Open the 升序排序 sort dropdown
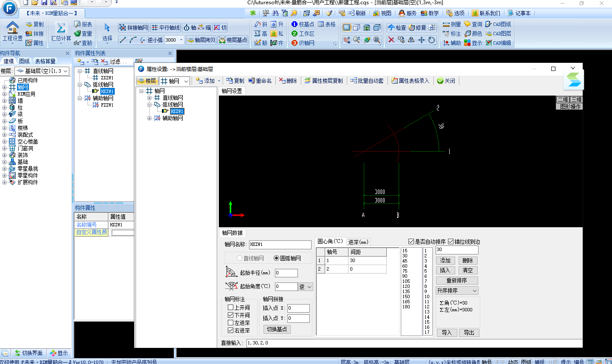The width and height of the screenshot is (612, 364). coord(457,291)
